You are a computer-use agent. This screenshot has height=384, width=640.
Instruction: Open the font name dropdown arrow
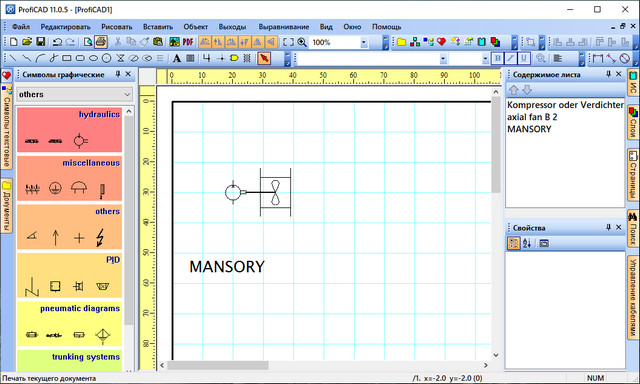click(443, 59)
